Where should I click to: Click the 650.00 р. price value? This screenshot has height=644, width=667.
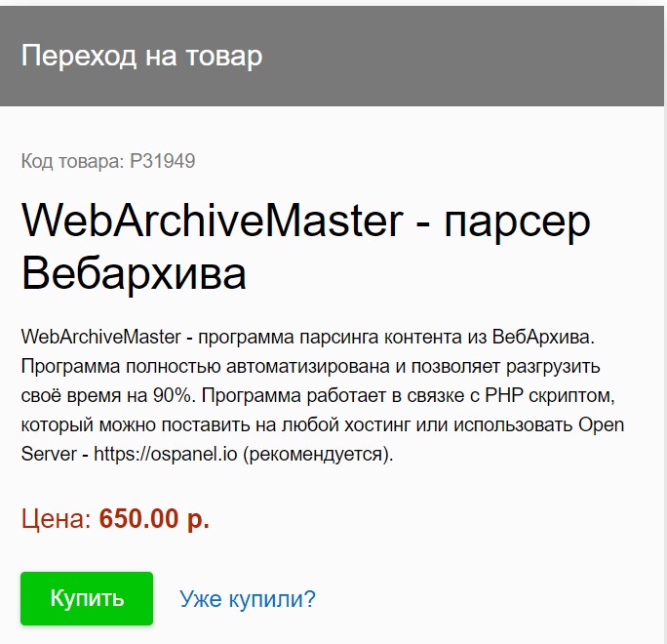pos(154,519)
